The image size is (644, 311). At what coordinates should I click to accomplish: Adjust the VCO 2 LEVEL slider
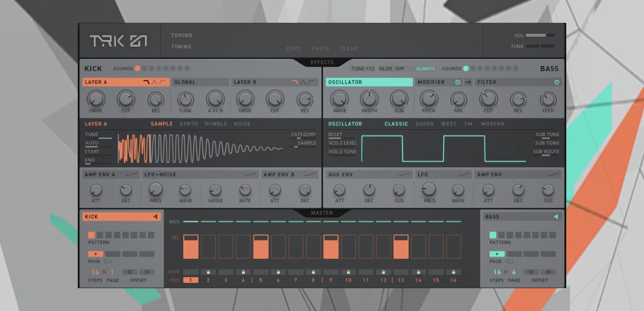point(343,143)
